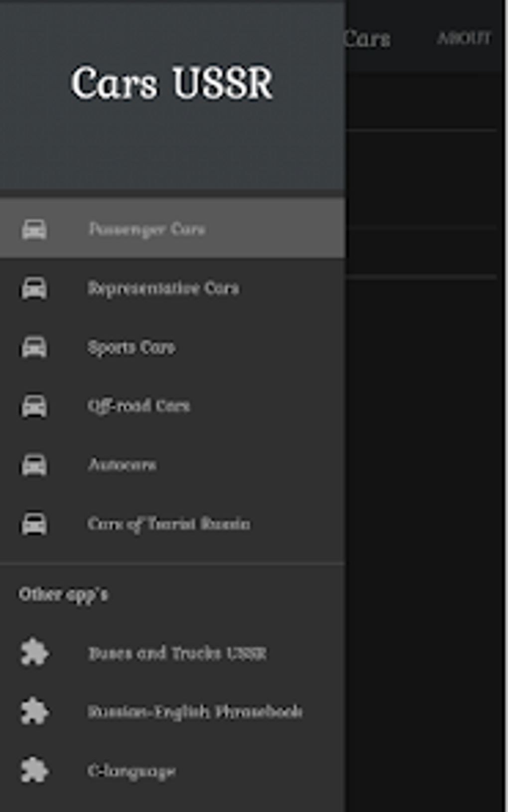Click puzzle icon for Buses and Trucks USSR

[x=34, y=653]
